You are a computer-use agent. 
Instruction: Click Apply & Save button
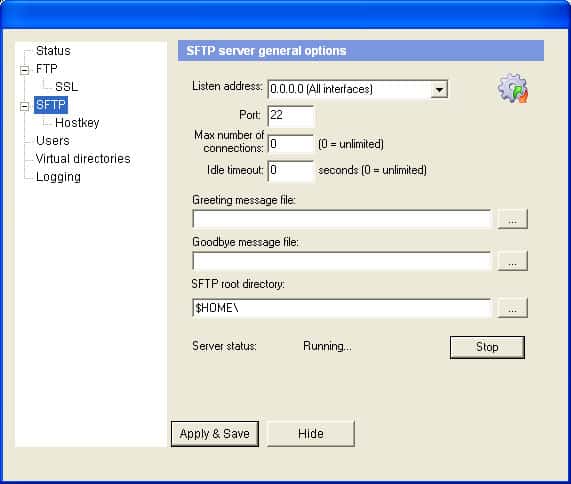pos(215,434)
